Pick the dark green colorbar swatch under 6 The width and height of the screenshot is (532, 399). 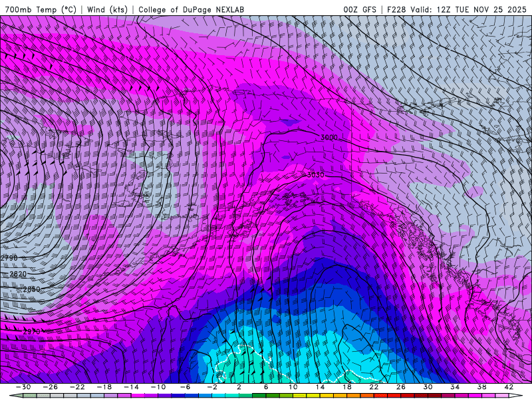point(259,396)
